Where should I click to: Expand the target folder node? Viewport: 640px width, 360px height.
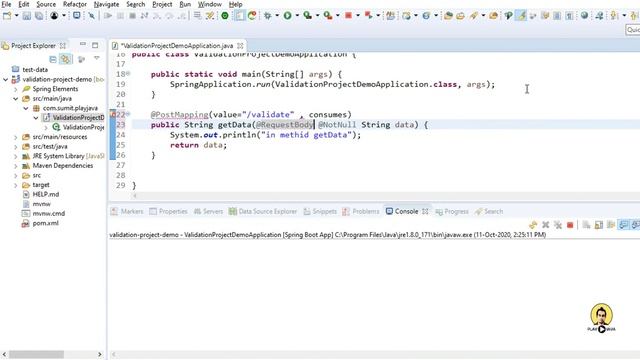pos(16,185)
